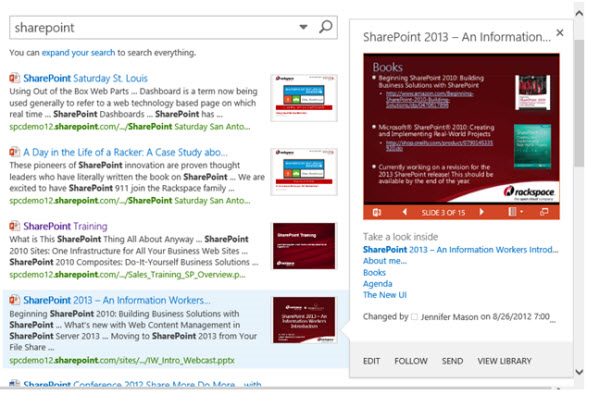
Task: Click the 'Take a look inside' heading
Action: click(x=400, y=237)
